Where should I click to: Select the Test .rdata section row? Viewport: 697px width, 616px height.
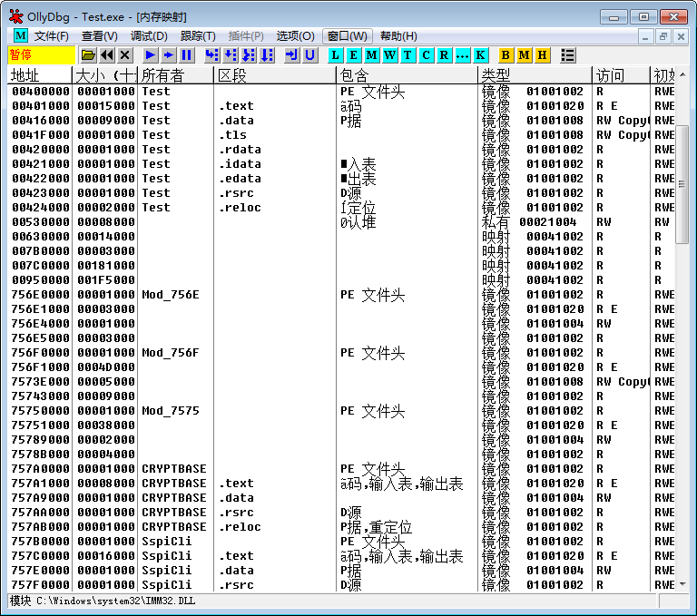[x=341, y=150]
